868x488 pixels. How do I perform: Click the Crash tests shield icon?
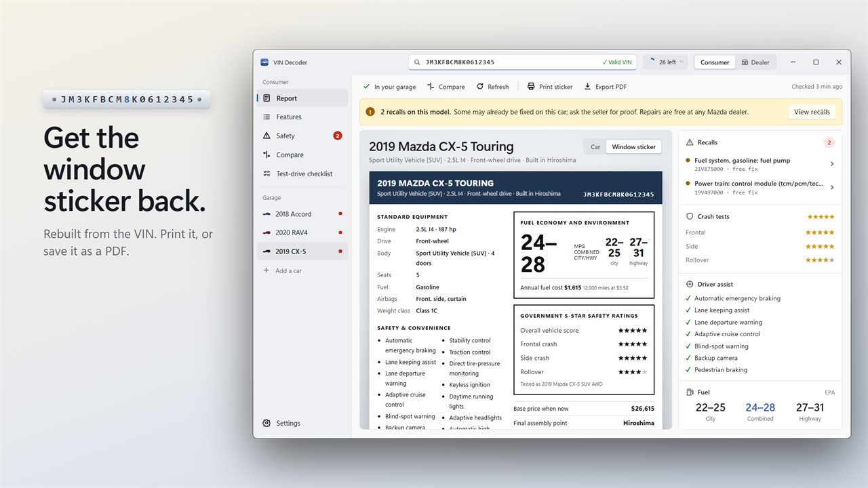click(690, 217)
